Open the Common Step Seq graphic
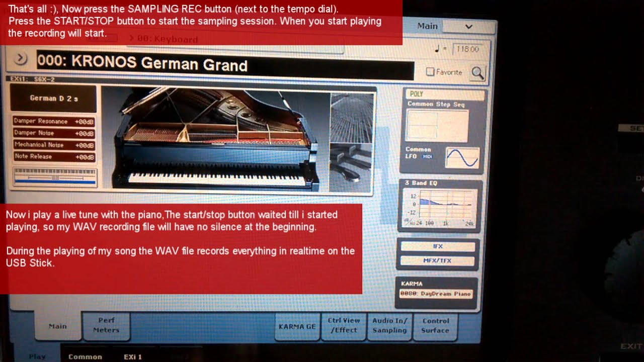The width and height of the screenshot is (644, 362). [x=437, y=126]
